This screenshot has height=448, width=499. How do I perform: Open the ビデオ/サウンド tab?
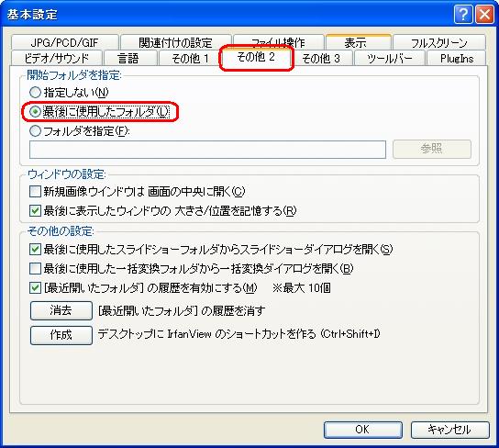tap(57, 58)
